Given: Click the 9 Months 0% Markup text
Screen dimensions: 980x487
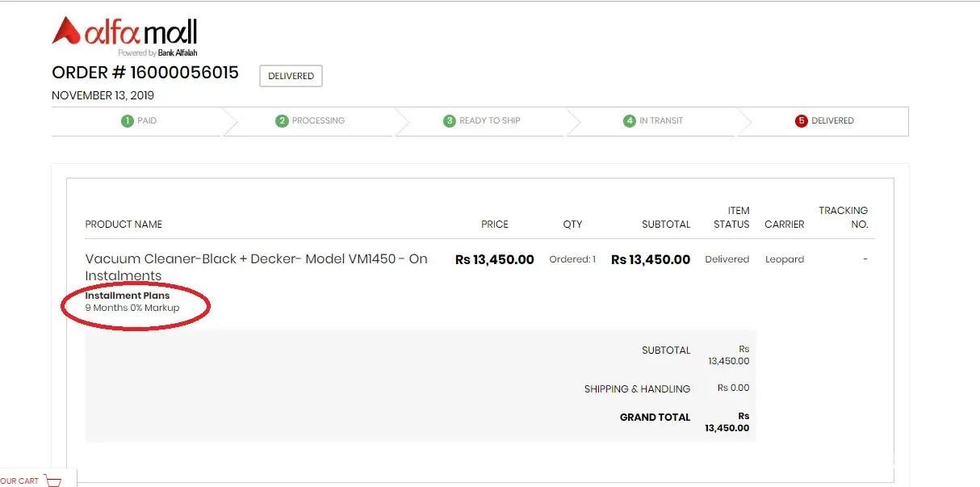Looking at the screenshot, I should (132, 308).
